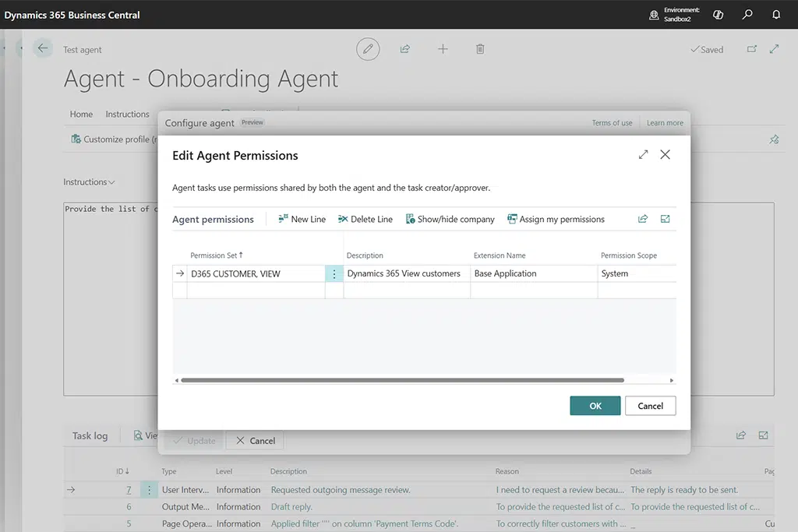
Task: Click Dynamics 365 View customers description cell
Action: coord(407,273)
